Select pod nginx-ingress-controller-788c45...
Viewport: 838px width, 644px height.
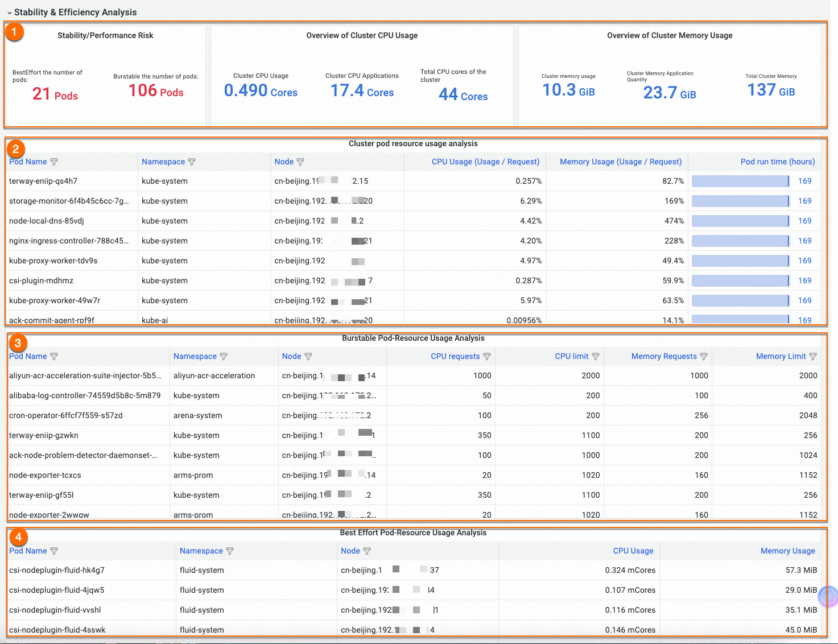[69, 241]
